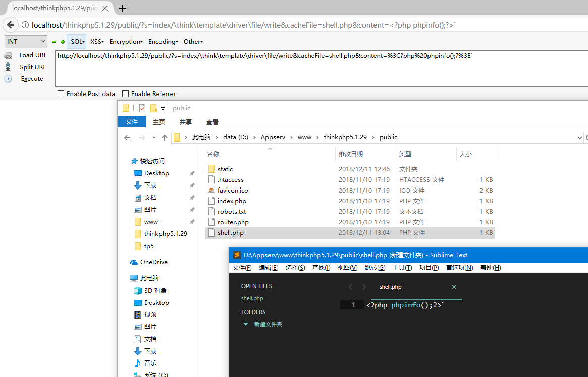Click www in Explorer breadcrumb path
The width and height of the screenshot is (588, 377).
[x=304, y=137]
